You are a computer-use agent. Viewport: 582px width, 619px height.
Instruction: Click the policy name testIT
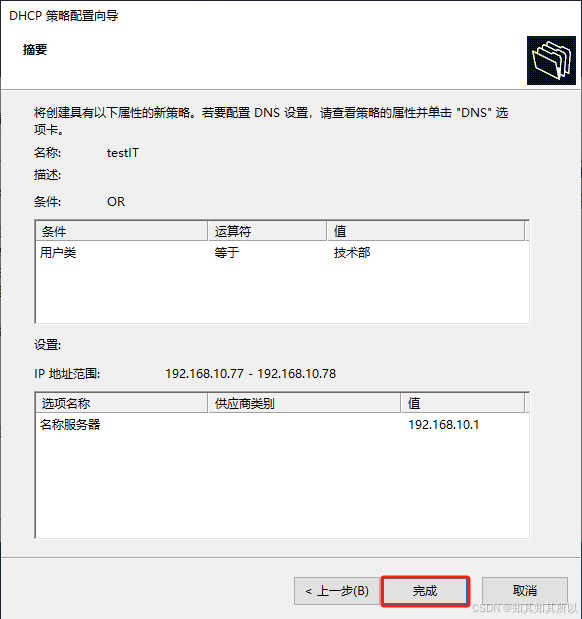pos(123,153)
